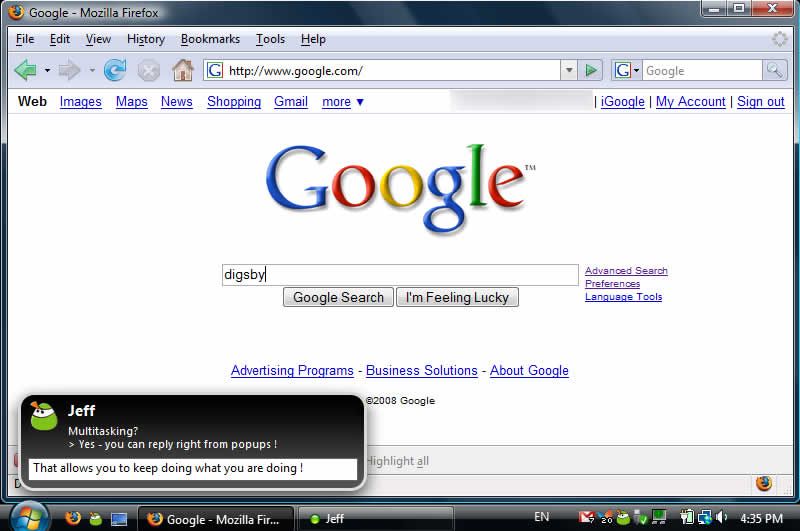Open the Windows Start orb
The image size is (800, 531).
pos(28,517)
